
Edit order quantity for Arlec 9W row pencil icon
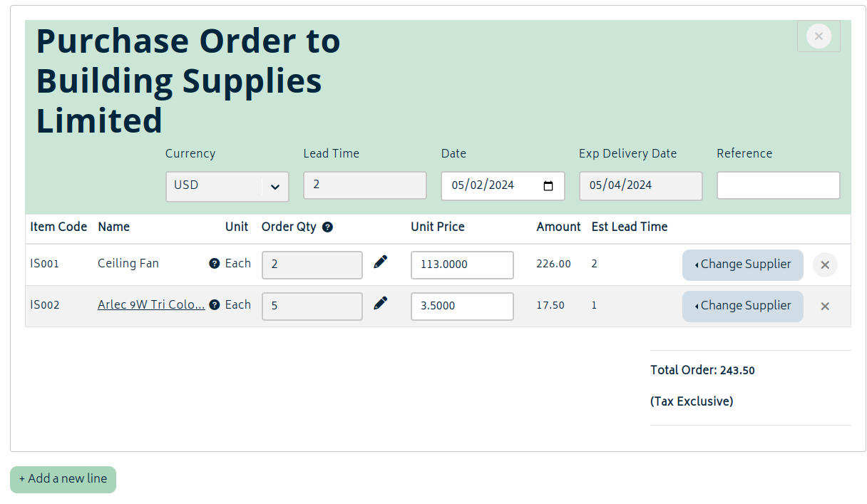coord(381,304)
